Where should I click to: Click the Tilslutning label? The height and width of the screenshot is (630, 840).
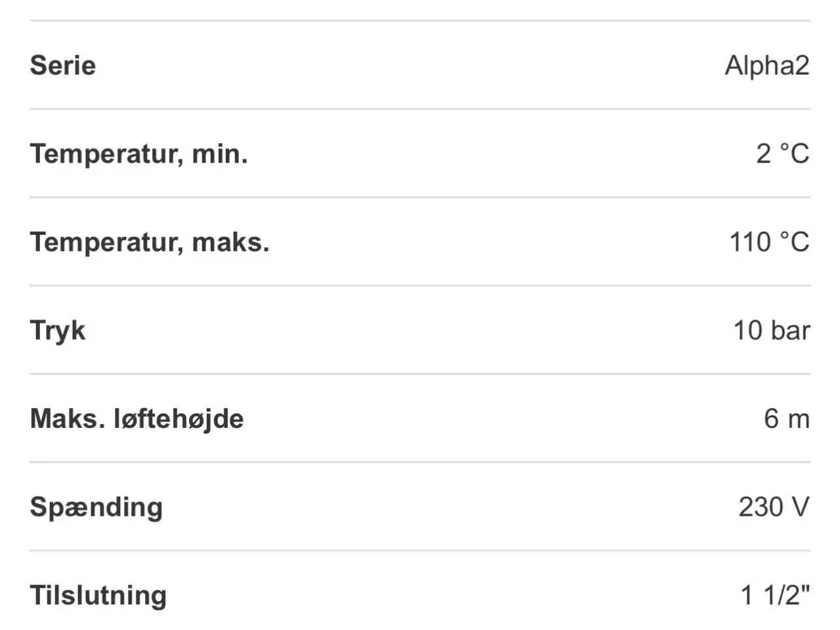point(98,595)
